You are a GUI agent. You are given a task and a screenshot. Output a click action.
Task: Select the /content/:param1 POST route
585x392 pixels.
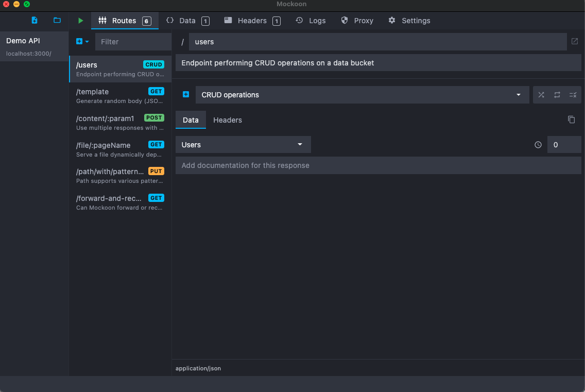120,123
